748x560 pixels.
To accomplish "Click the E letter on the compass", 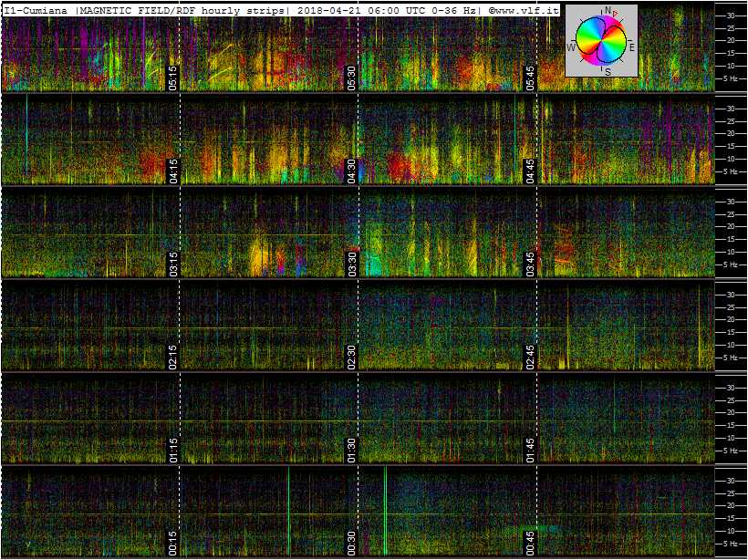I will click(632, 47).
